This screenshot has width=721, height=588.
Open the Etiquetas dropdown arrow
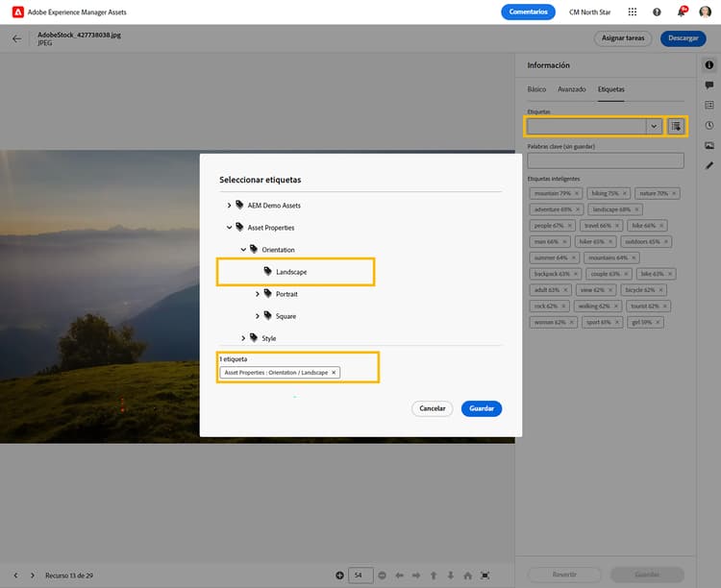point(654,126)
